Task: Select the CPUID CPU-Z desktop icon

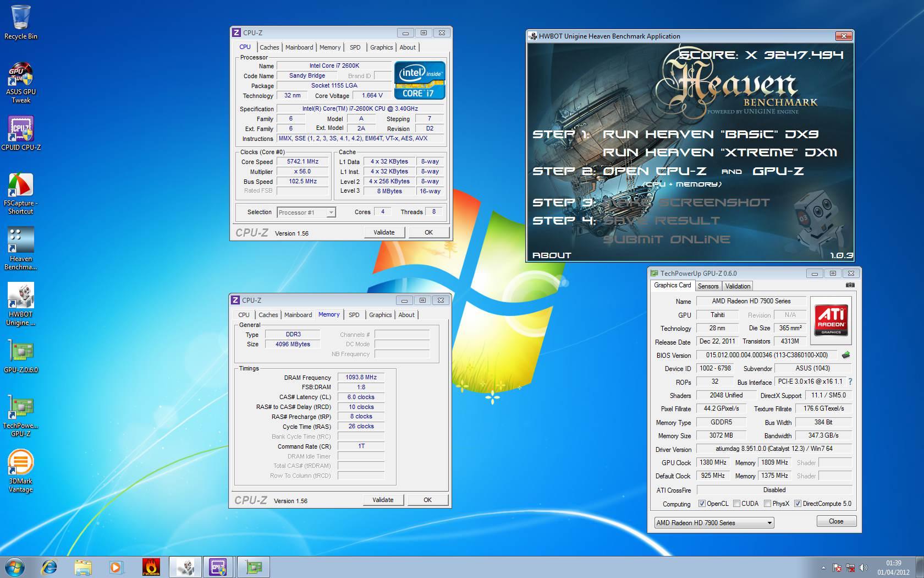Action: click(x=21, y=133)
